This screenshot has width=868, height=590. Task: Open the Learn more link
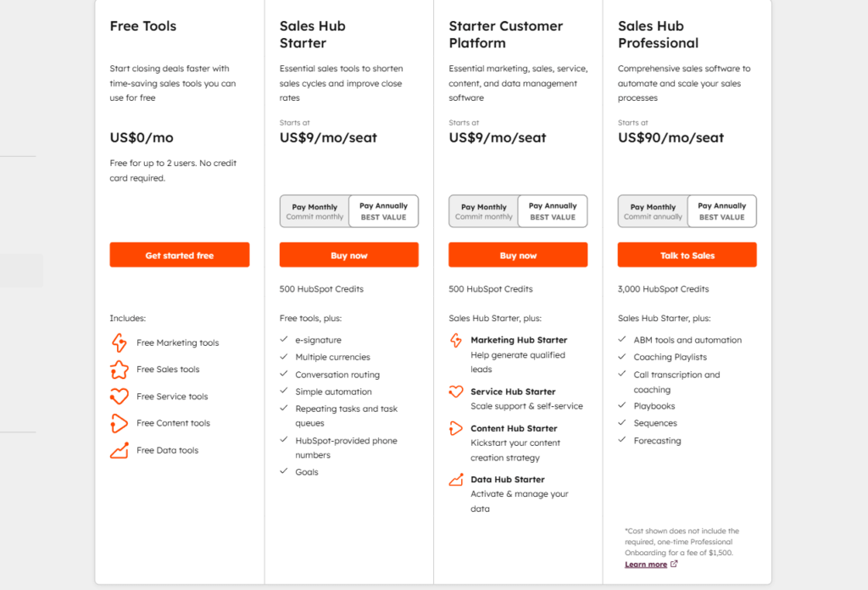646,565
